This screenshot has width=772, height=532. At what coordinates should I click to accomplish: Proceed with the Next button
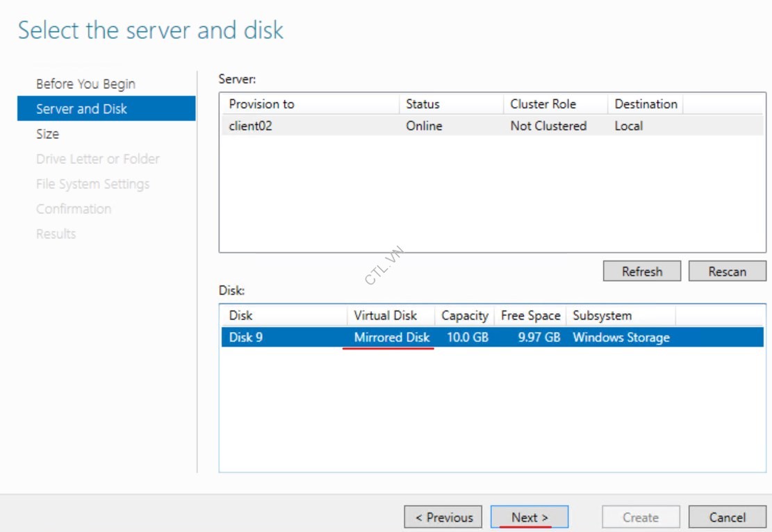tap(529, 517)
